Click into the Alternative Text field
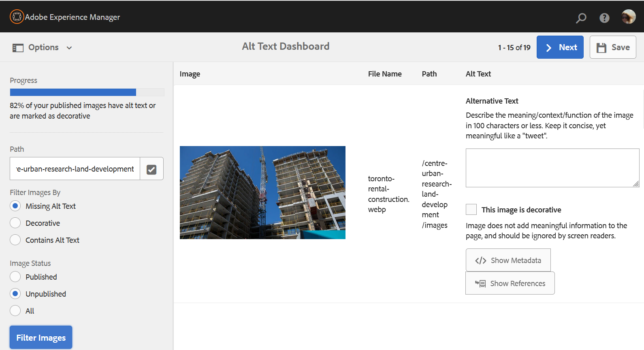This screenshot has width=644, height=350. click(x=552, y=168)
